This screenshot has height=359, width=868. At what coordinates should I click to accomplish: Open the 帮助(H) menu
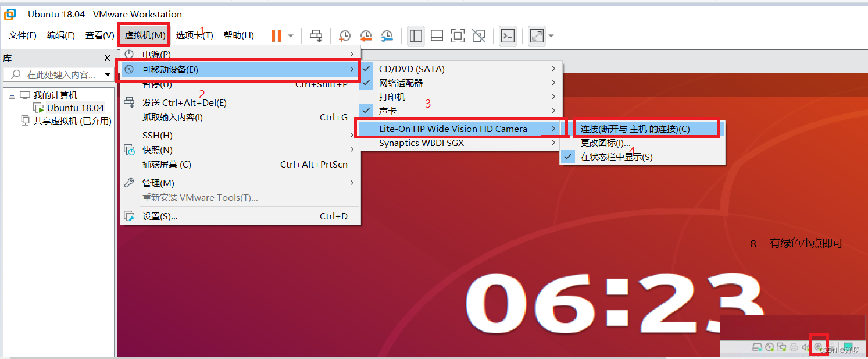tap(239, 35)
